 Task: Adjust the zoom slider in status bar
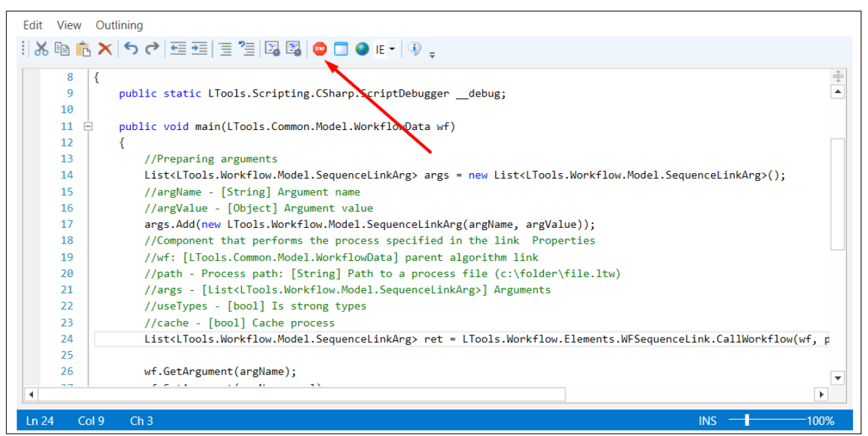(747, 420)
